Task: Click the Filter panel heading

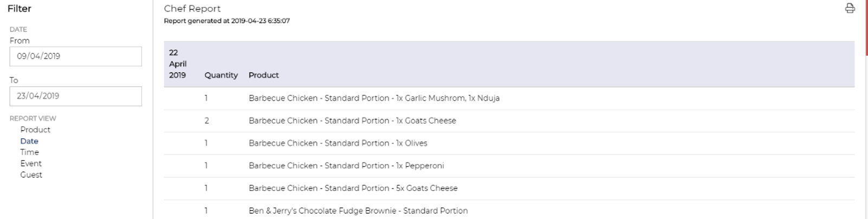Action: coord(20,9)
